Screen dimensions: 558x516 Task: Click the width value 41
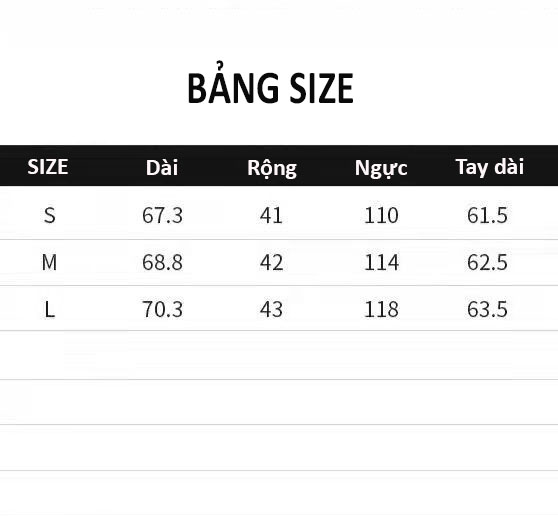[271, 215]
